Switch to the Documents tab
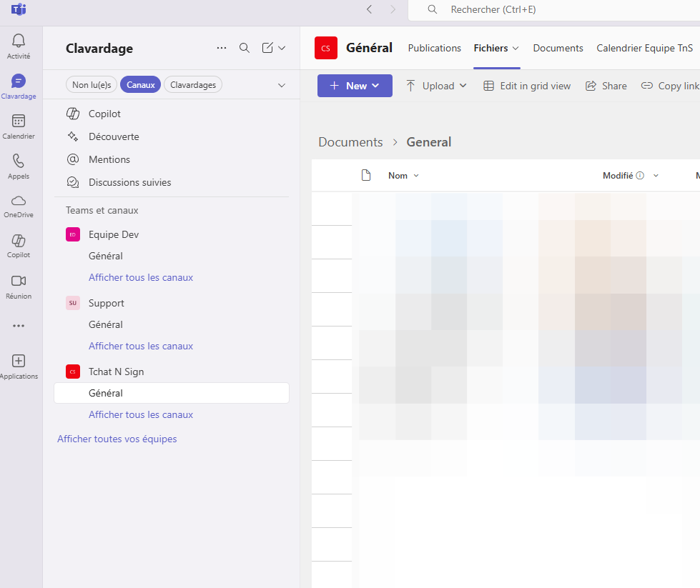The width and height of the screenshot is (700, 588). click(x=558, y=48)
